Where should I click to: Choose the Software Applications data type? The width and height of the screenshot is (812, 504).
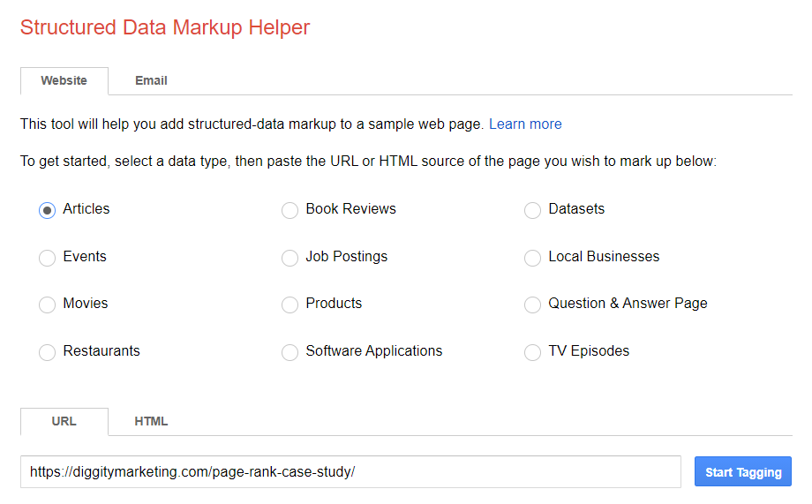point(289,352)
